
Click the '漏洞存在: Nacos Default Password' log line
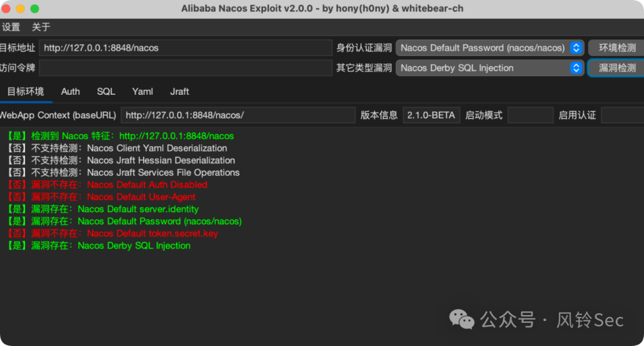[124, 222]
